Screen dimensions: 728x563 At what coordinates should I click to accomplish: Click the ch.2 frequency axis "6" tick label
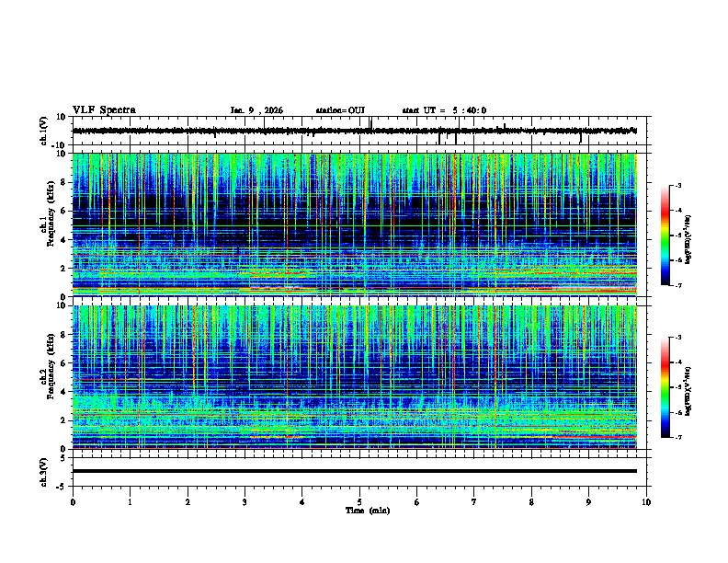63,363
